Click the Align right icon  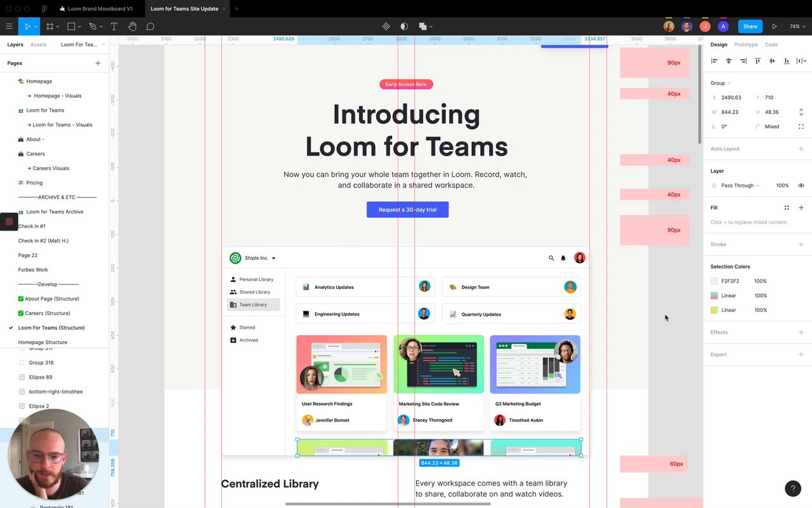tap(743, 61)
